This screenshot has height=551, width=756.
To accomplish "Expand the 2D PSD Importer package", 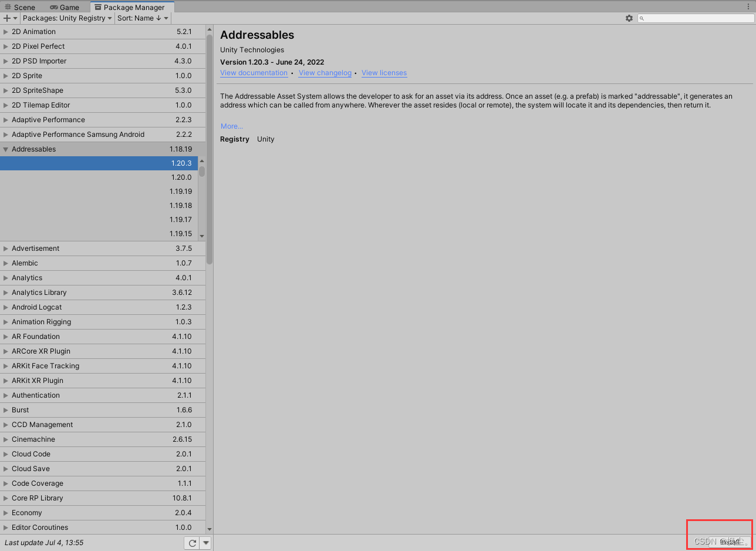I will 6,61.
